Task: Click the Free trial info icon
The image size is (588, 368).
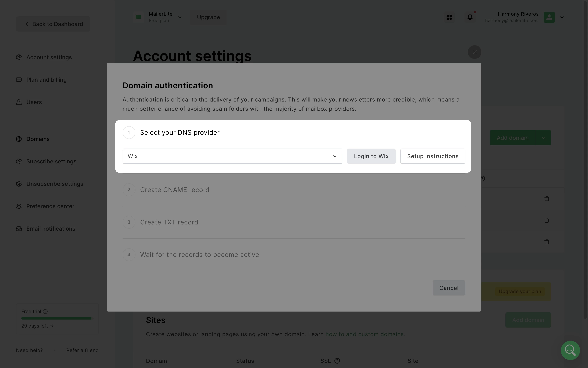Action: (x=45, y=312)
